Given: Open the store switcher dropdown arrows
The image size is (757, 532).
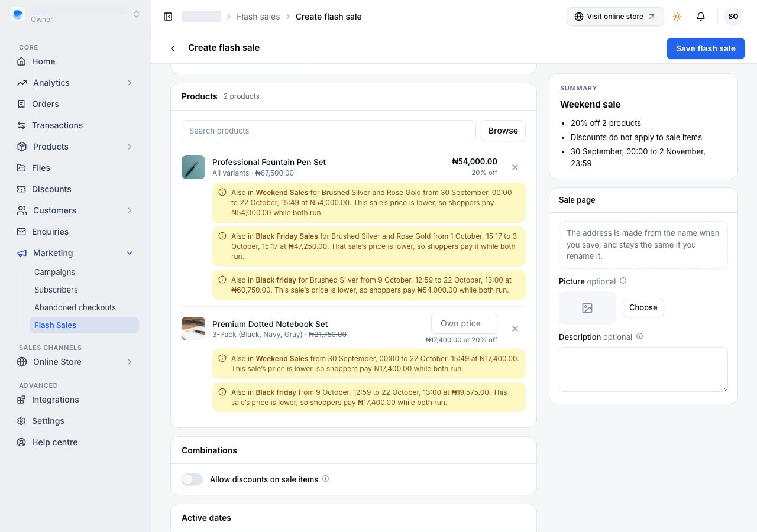Looking at the screenshot, I should [x=137, y=14].
